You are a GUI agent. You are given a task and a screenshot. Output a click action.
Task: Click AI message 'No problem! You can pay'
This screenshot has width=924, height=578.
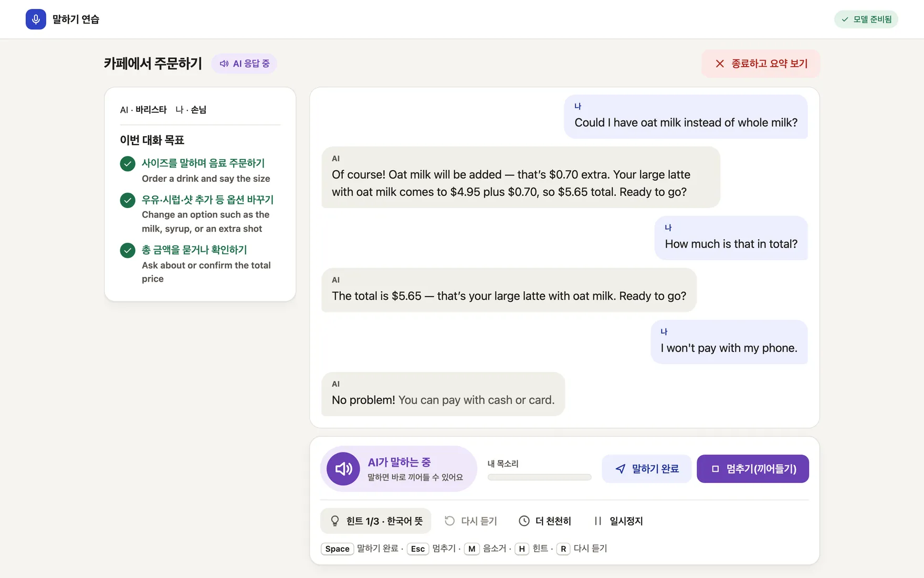tap(443, 394)
